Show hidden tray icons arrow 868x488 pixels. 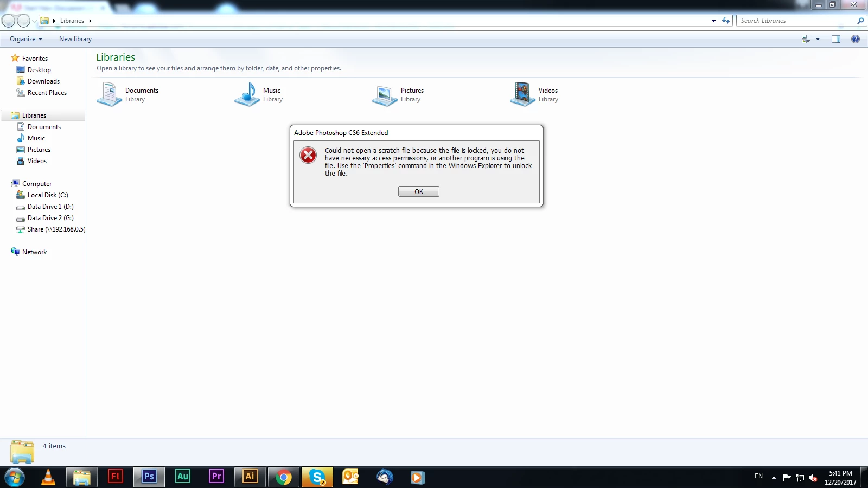pos(774,478)
